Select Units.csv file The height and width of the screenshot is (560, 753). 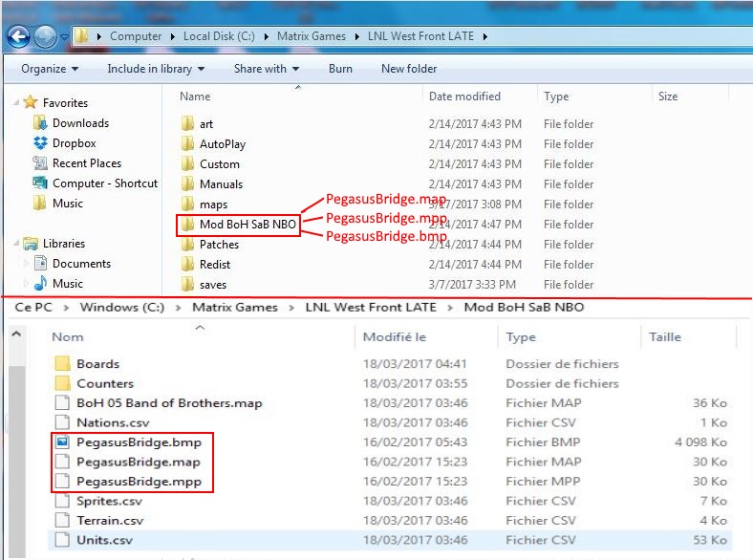(x=104, y=540)
